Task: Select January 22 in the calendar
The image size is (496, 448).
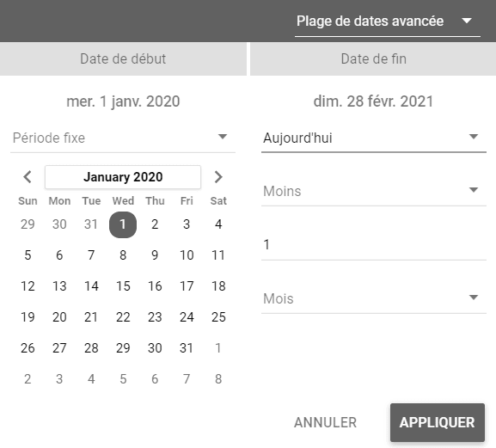Action: [123, 317]
